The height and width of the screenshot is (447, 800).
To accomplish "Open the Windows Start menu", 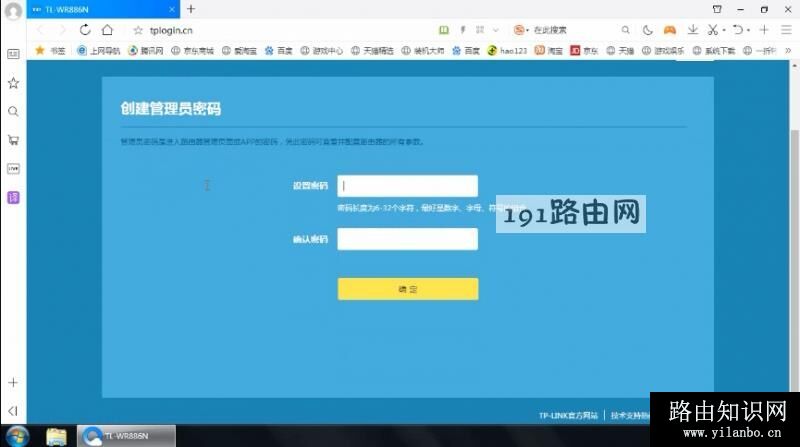I will click(x=17, y=436).
